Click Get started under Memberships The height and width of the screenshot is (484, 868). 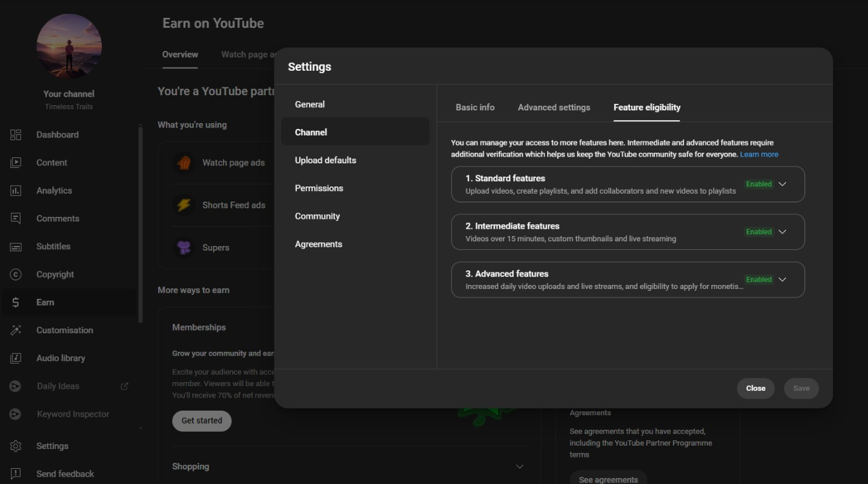coord(202,421)
